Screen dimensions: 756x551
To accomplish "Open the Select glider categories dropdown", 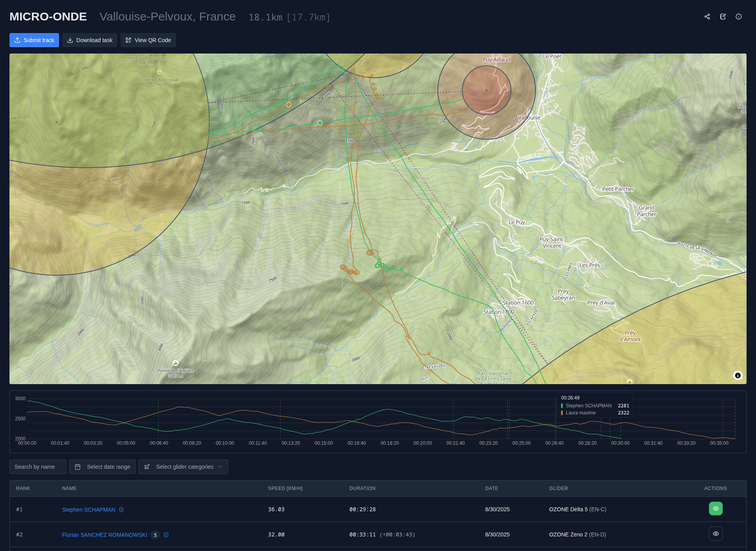I will point(183,467).
